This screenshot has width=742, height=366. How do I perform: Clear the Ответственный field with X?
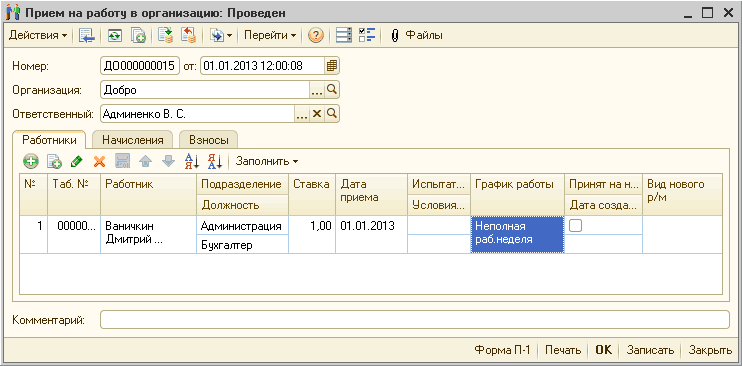(x=318, y=114)
